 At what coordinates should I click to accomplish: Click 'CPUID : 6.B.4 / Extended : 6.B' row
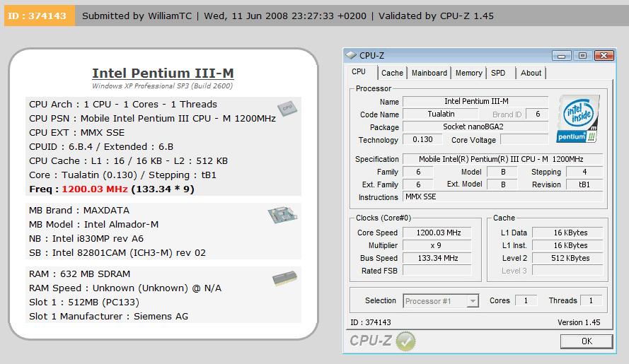(101, 147)
